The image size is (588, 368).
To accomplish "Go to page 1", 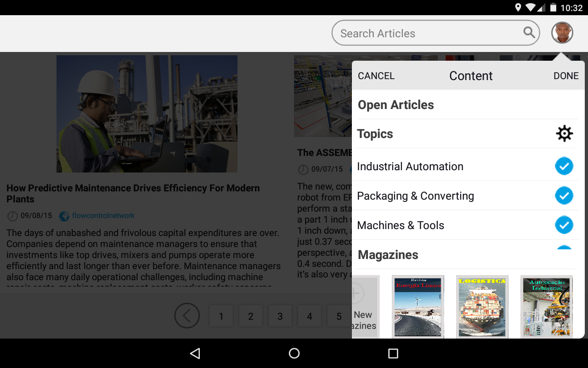I will (221, 316).
